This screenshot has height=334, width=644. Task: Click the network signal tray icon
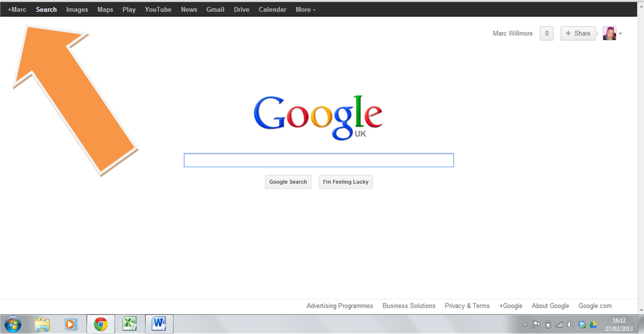[559, 325]
